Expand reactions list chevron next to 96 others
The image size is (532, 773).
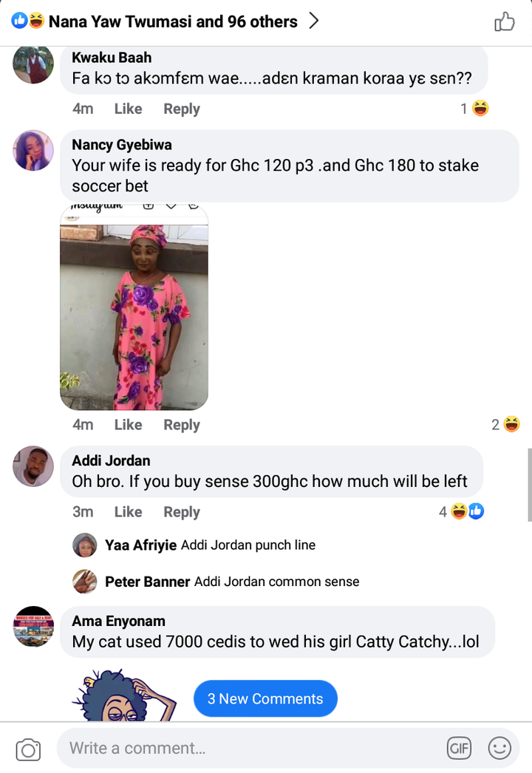pyautogui.click(x=313, y=21)
